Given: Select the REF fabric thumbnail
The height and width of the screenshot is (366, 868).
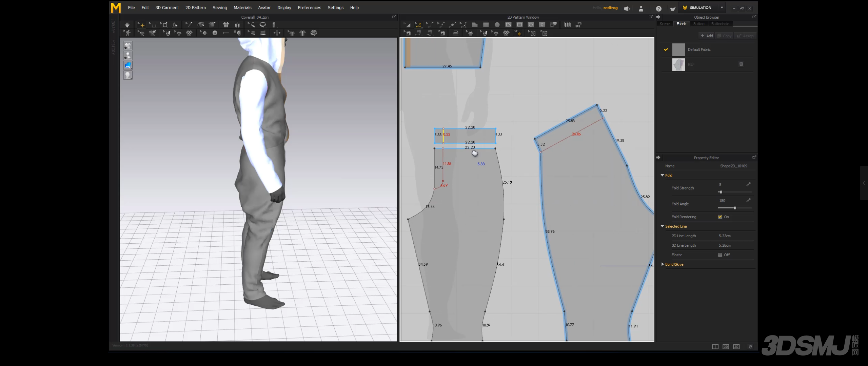Looking at the screenshot, I should [x=678, y=64].
